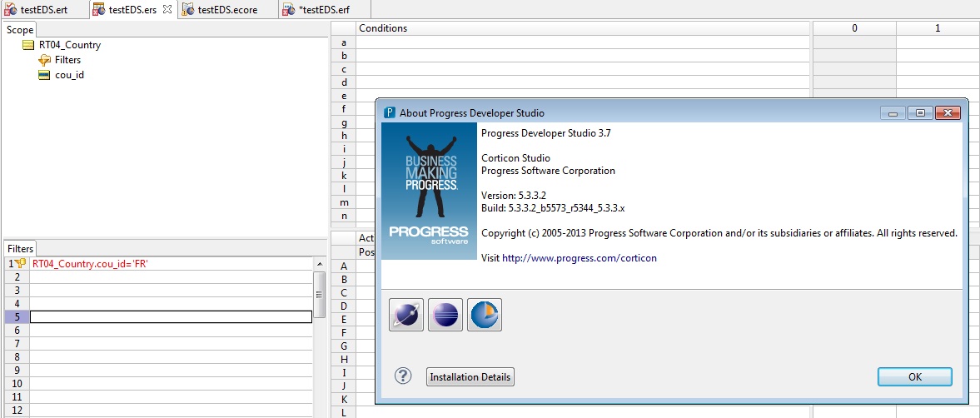Click the Filters funnel icon in Scope
Screen dimensions: 980x418
coord(44,60)
